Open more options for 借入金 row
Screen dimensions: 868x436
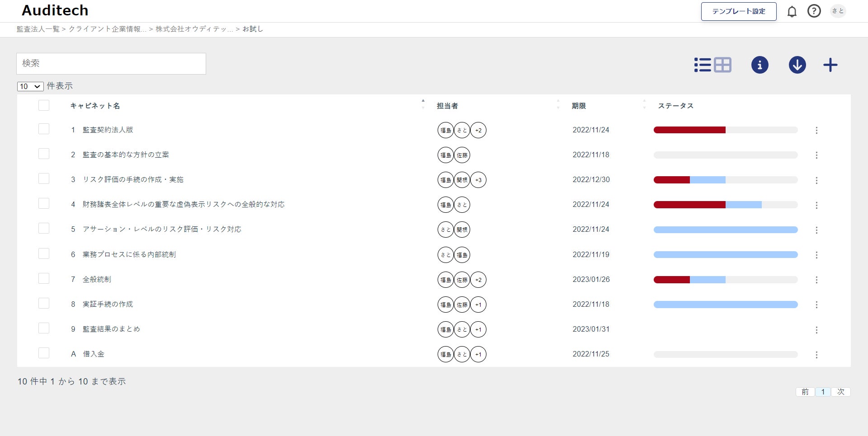816,355
